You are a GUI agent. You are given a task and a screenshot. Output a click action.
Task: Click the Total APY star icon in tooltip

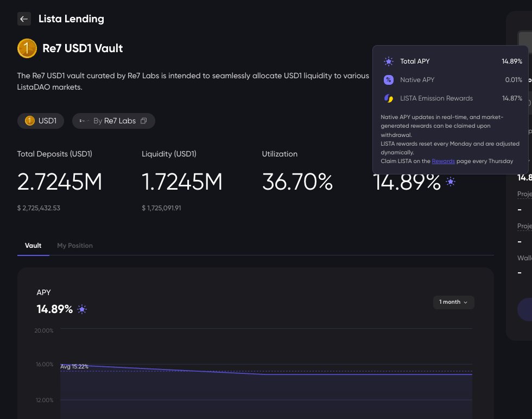tap(389, 61)
